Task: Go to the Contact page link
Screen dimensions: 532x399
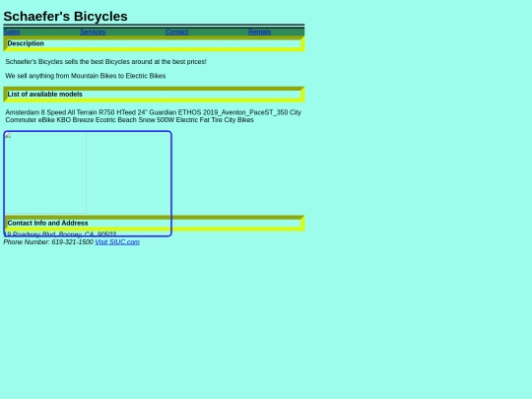Action: click(x=176, y=32)
